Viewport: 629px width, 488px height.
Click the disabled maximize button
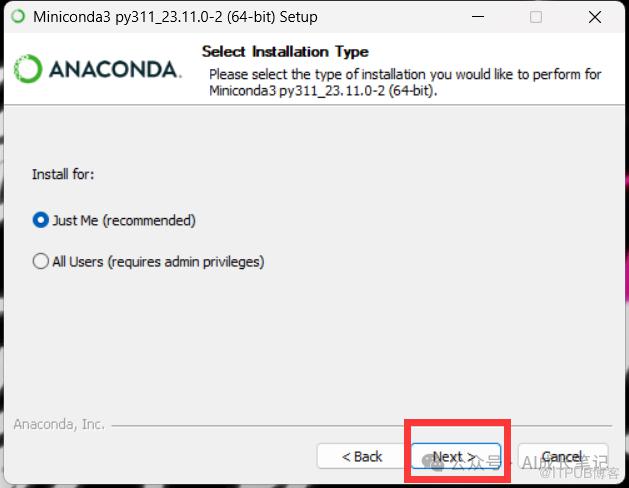pos(536,17)
